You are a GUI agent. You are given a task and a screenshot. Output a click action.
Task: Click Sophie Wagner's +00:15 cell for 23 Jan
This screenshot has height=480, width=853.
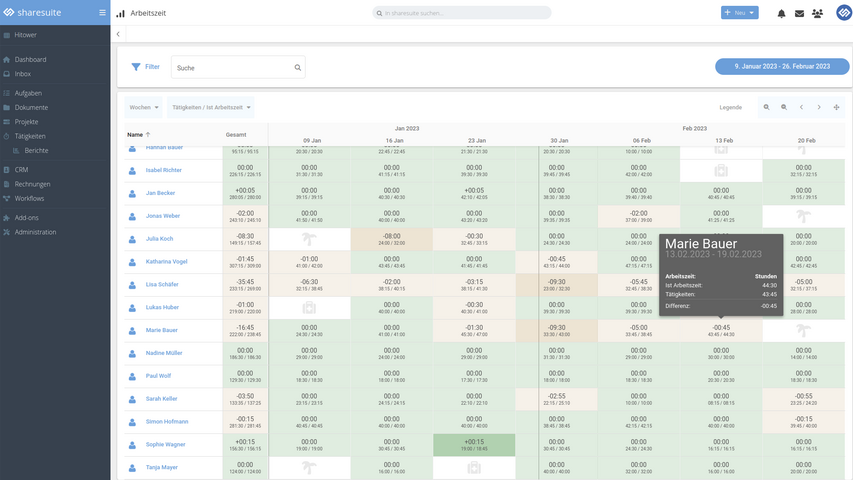click(x=474, y=445)
